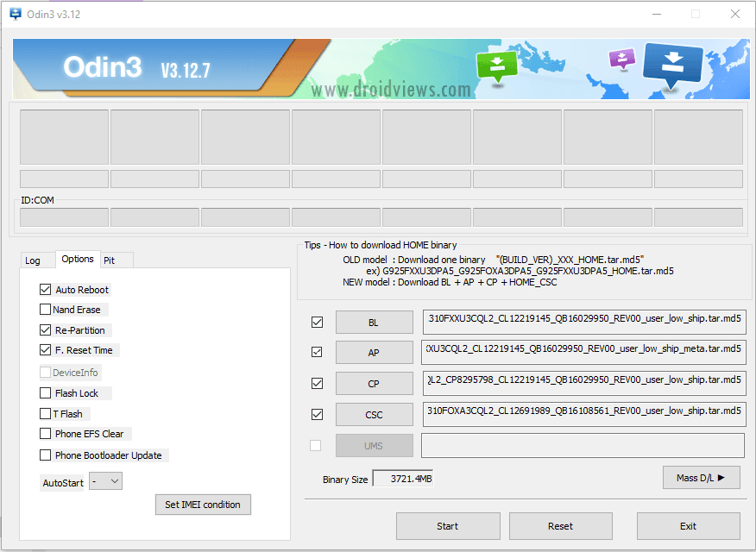Click the Tips HOME binary heading text
The width and height of the screenshot is (756, 552).
pyautogui.click(x=381, y=245)
